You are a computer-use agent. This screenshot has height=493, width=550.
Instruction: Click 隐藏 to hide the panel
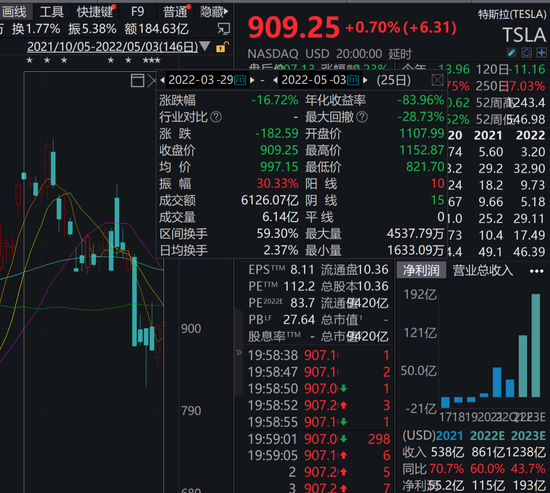pyautogui.click(x=214, y=12)
